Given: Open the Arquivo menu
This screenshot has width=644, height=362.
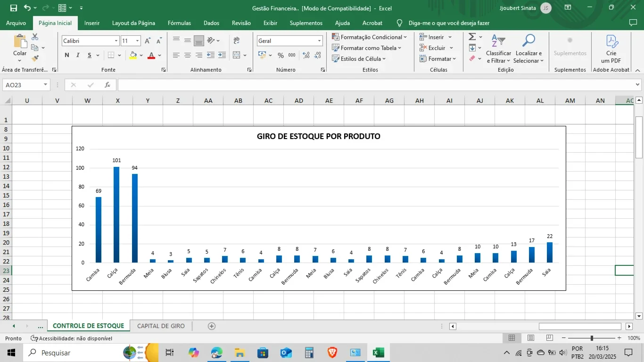Looking at the screenshot, I should tap(16, 23).
